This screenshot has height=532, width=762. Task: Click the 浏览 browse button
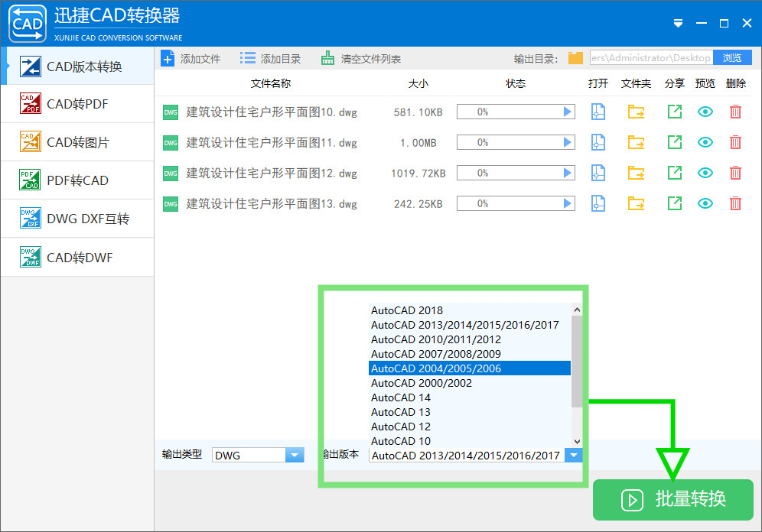pyautogui.click(x=732, y=58)
